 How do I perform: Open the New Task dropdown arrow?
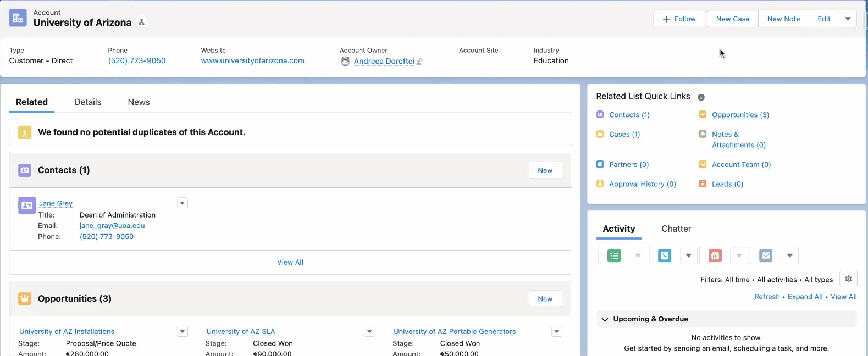638,255
